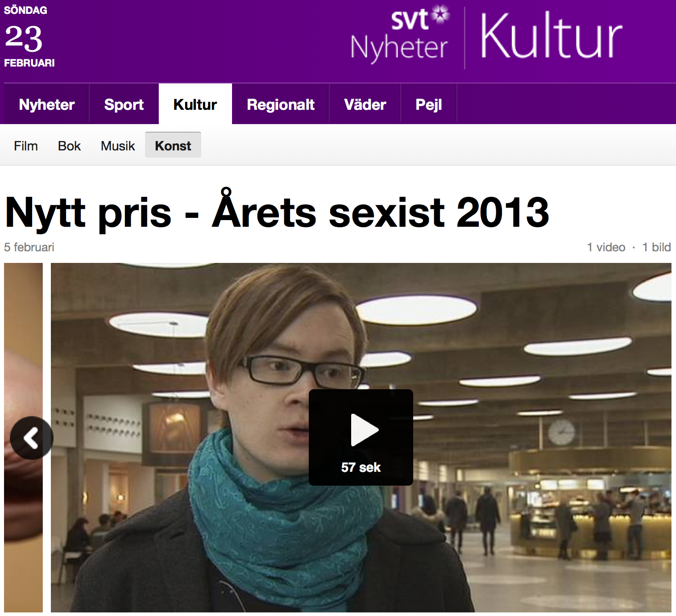Go to the Väder tab
This screenshot has height=616, width=676.
click(365, 104)
